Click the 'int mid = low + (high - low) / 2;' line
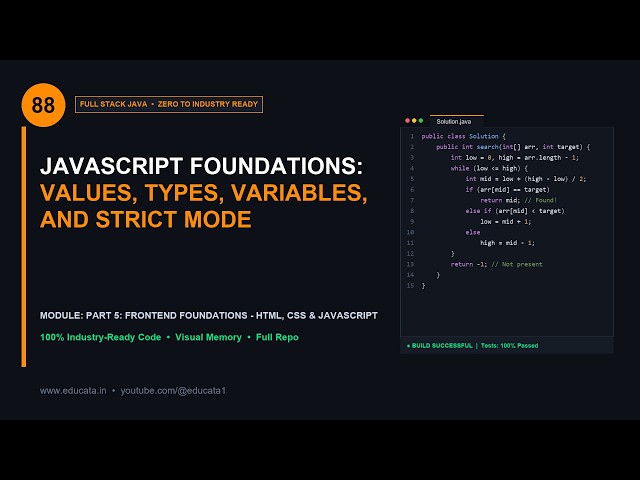This screenshot has height=480, width=640. tap(526, 179)
